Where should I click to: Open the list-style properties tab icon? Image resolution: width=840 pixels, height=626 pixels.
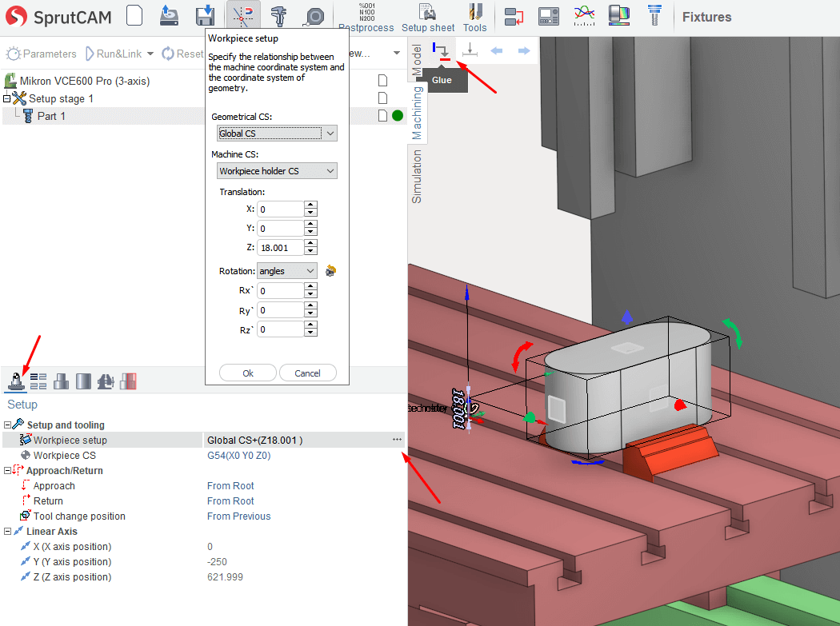coord(38,381)
